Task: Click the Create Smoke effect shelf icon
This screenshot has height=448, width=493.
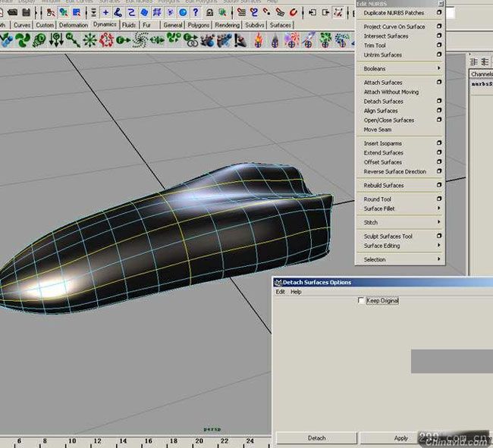Action: [275, 40]
